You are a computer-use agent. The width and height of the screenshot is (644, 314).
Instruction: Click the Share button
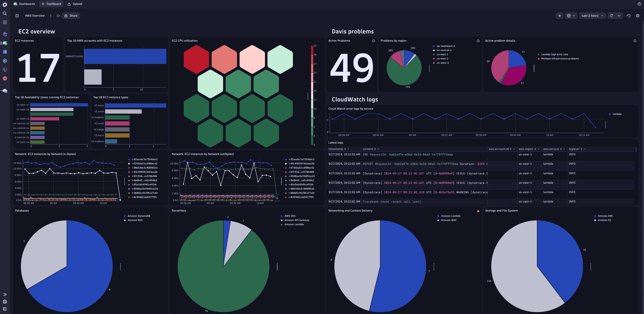[71, 16]
